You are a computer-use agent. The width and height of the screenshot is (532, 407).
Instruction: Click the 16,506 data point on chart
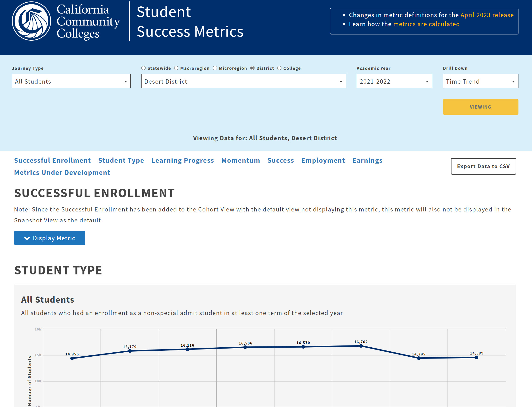pyautogui.click(x=245, y=347)
